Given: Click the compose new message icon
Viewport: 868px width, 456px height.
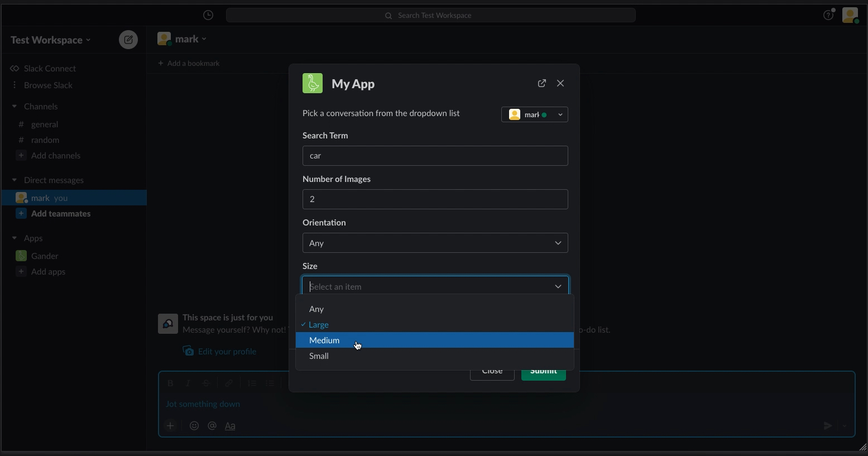Looking at the screenshot, I should pyautogui.click(x=128, y=40).
